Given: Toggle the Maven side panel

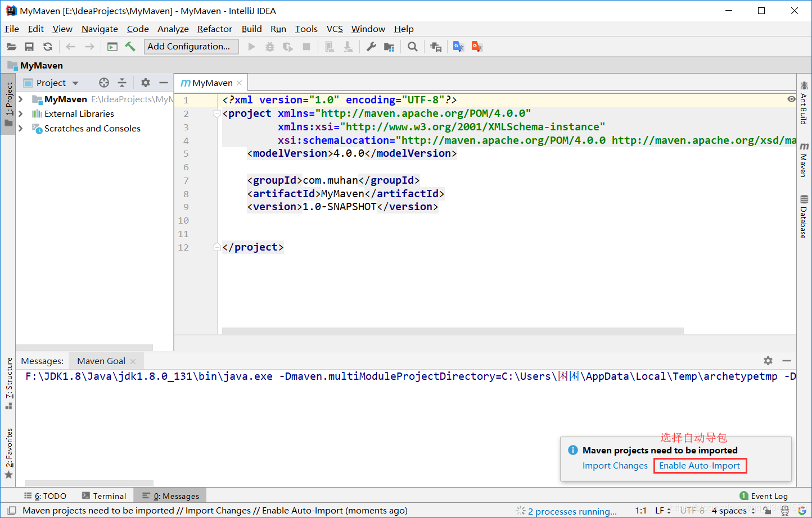Looking at the screenshot, I should 804,160.
